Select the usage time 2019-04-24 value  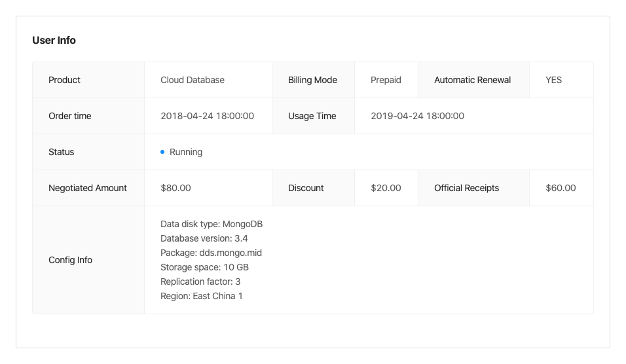(417, 116)
